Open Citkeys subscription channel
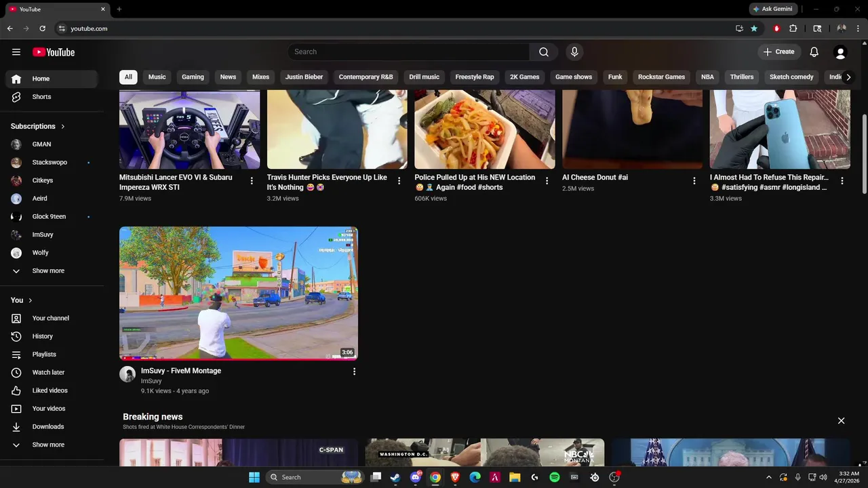This screenshot has width=868, height=488. click(x=52, y=180)
